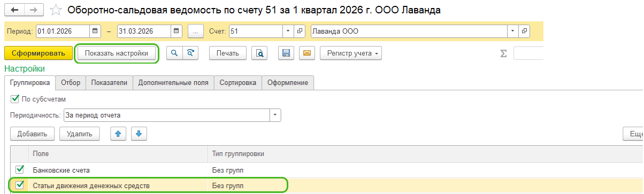Add report to favorites star
The height and width of the screenshot is (194, 644).
pyautogui.click(x=55, y=10)
